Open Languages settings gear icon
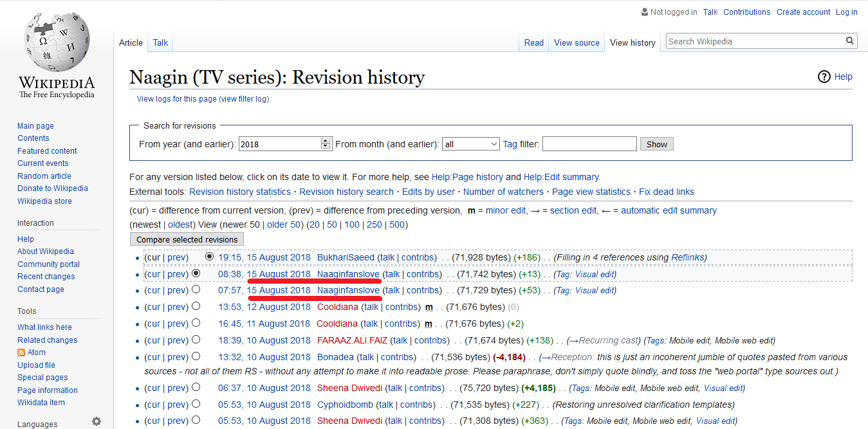868x429 pixels. [97, 421]
